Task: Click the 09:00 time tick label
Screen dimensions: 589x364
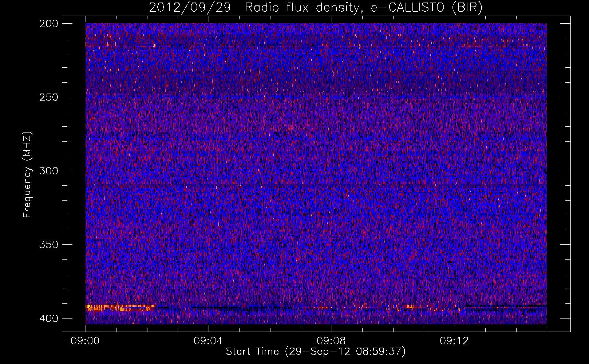Action: click(85, 341)
